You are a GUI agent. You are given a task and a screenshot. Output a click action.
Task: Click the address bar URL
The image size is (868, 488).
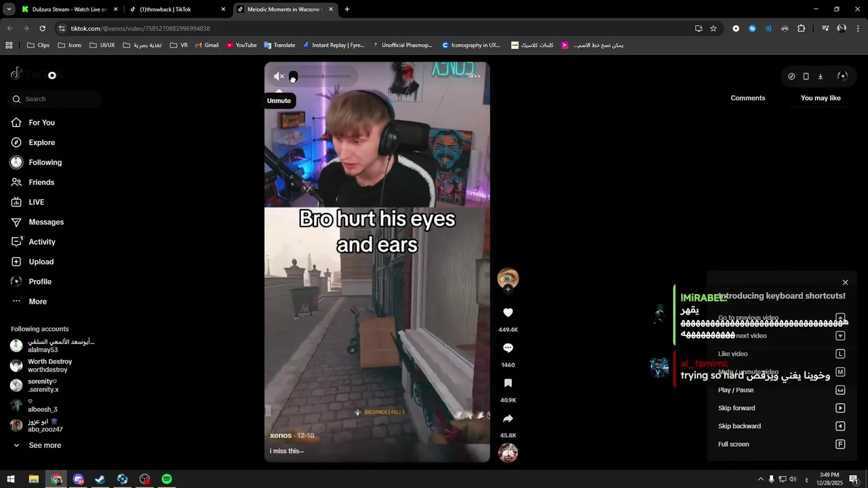140,28
